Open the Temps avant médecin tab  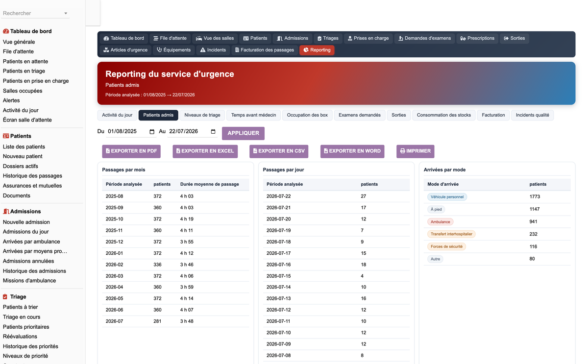pos(253,115)
